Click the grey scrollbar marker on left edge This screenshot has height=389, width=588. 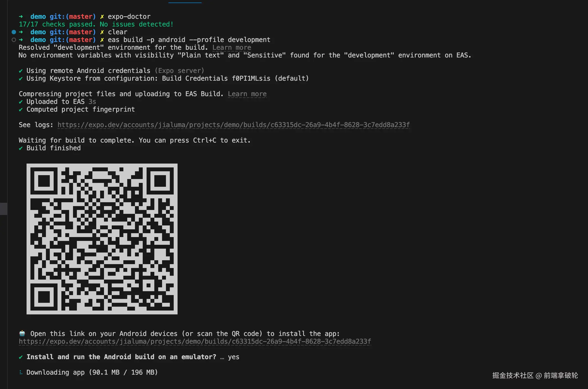click(x=4, y=209)
